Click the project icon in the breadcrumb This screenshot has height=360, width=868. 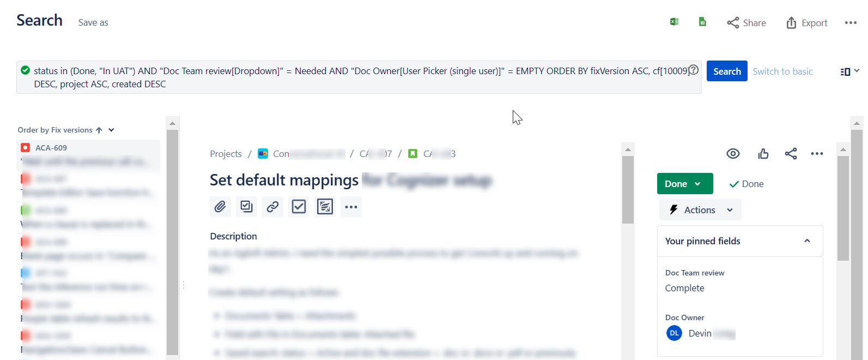pos(263,154)
